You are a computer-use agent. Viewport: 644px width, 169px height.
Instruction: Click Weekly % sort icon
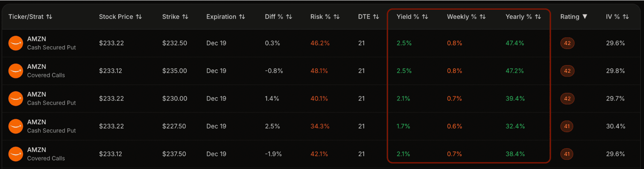coord(483,17)
